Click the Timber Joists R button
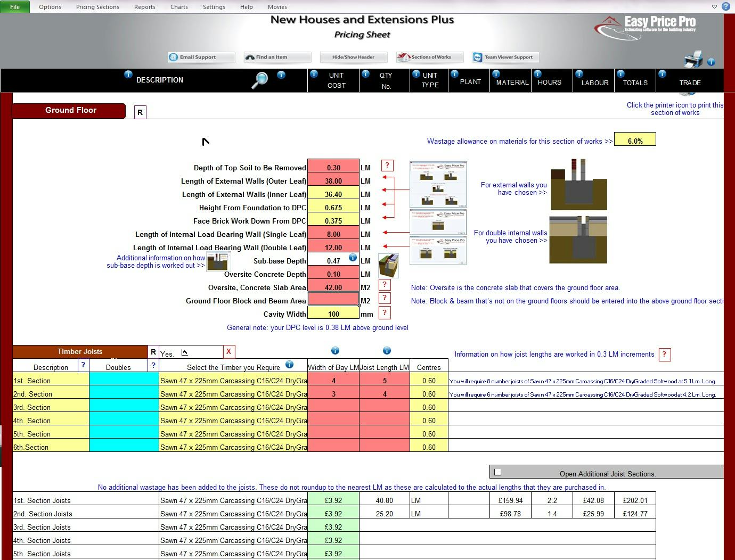Screen dimensions: 735x560 (x=153, y=352)
